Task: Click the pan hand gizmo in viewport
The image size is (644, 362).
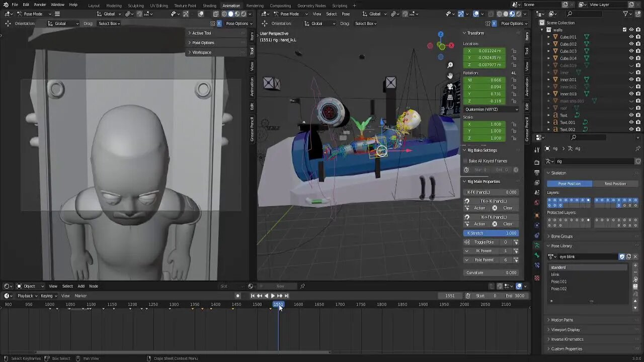Action: [450, 76]
